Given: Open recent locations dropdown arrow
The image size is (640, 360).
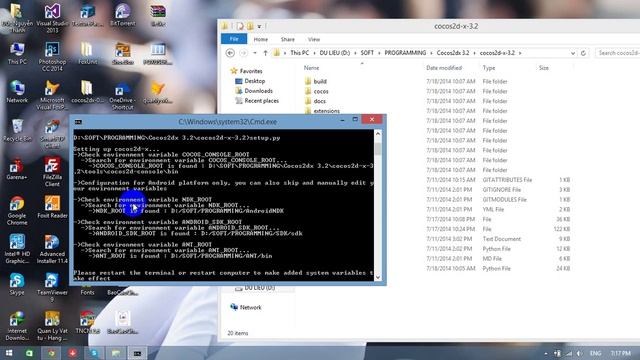Looking at the screenshot, I should (x=255, y=53).
